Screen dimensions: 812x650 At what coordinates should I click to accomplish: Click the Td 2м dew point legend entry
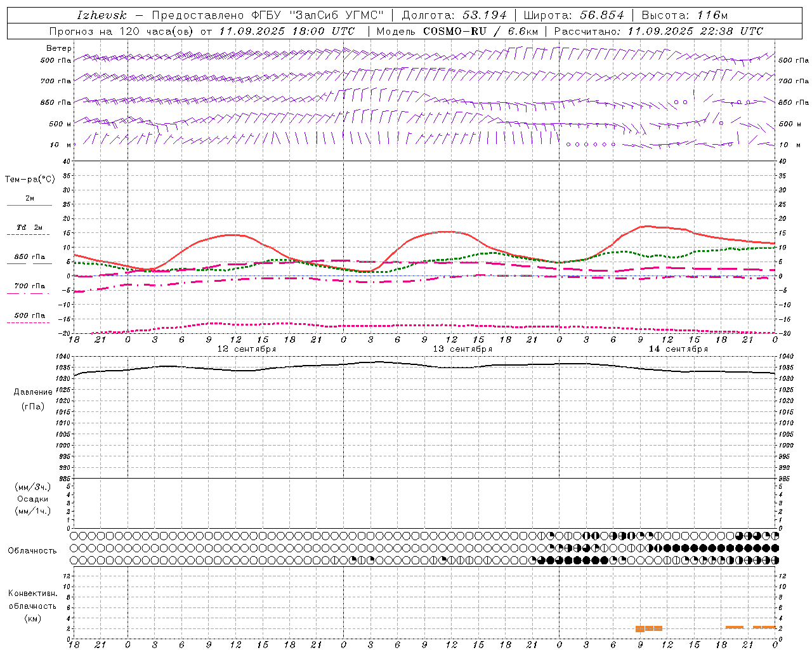[30, 227]
